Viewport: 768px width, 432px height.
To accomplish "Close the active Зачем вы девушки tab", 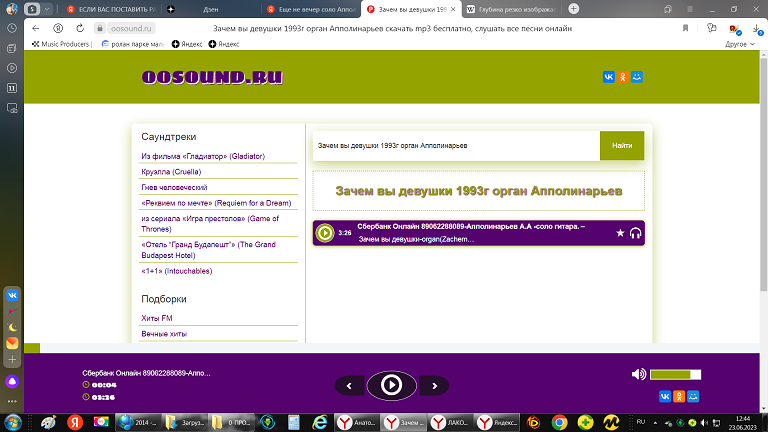I will coord(453,9).
